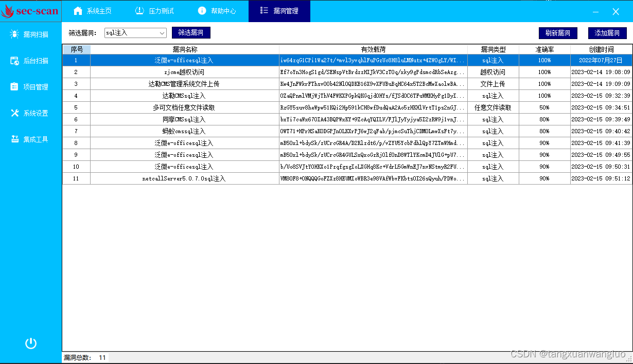
Task: Click the 漏洞类型 column header
Action: (494, 49)
